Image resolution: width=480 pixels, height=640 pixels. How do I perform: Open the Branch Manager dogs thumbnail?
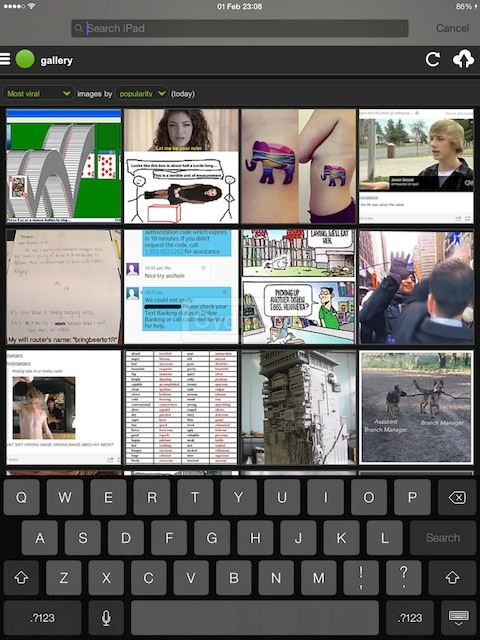click(416, 407)
